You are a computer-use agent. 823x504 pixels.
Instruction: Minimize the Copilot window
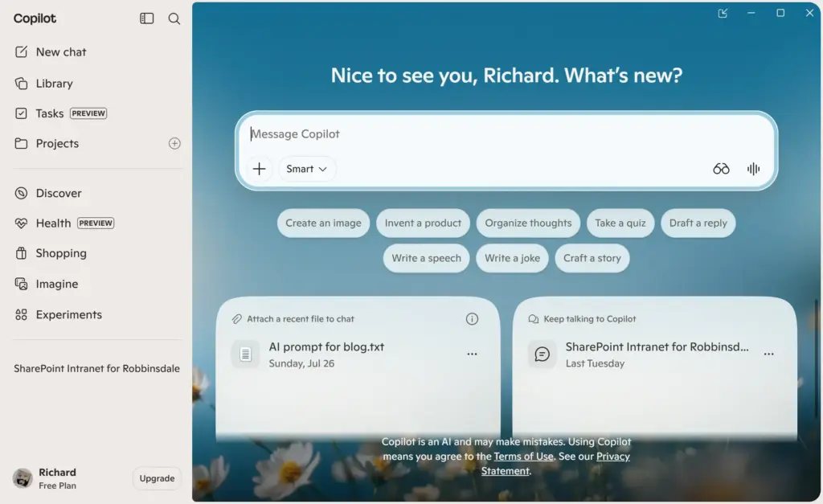[x=751, y=13]
